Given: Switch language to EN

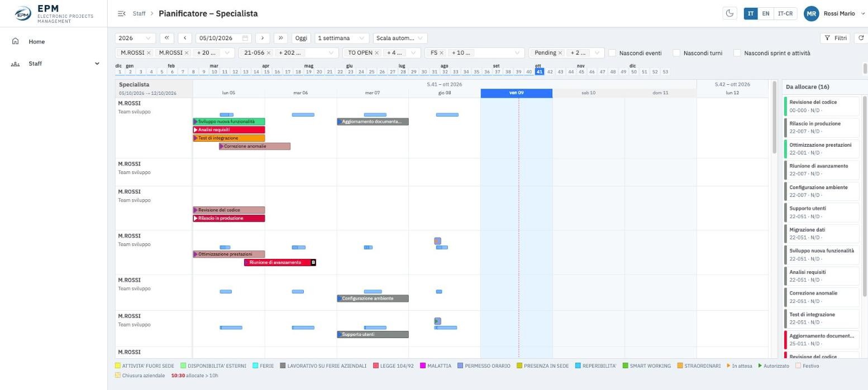Looking at the screenshot, I should tap(766, 13).
